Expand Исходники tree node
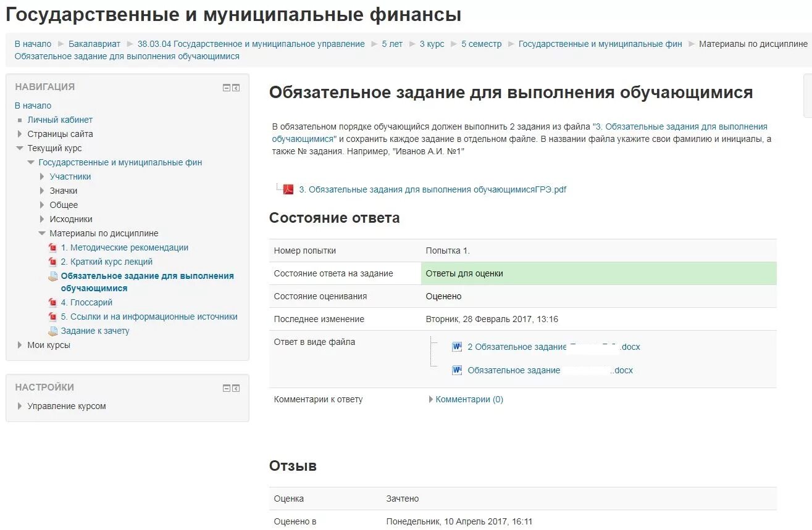 42,219
